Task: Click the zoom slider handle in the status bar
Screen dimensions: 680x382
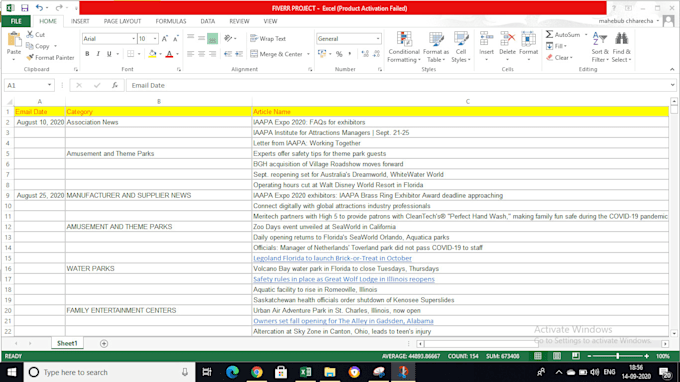Action: click(x=618, y=356)
